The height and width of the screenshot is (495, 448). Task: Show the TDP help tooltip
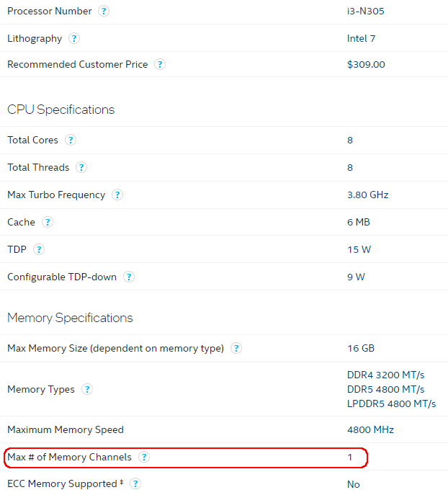pos(38,250)
